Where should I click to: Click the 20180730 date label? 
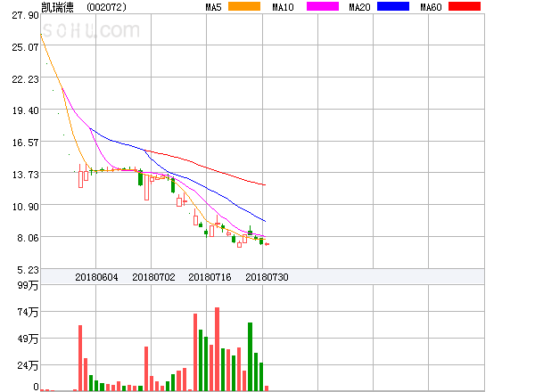(x=267, y=277)
